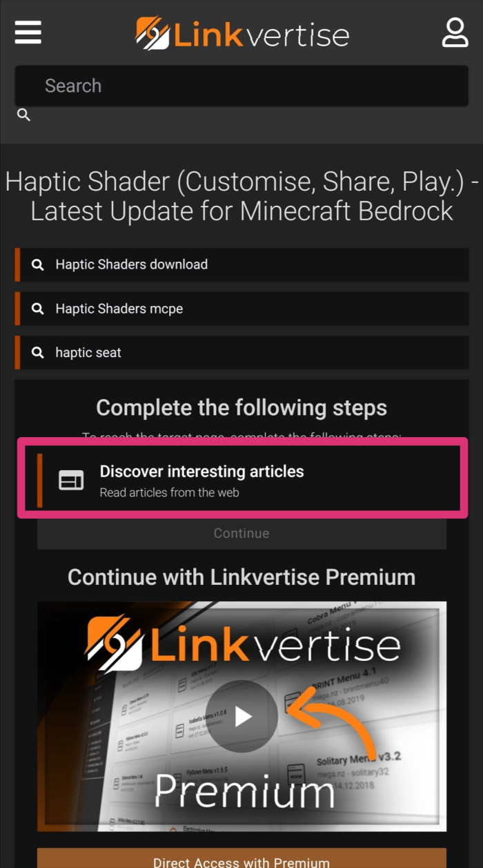This screenshot has height=868, width=483.
Task: Click the greyed Continue button
Action: click(x=241, y=533)
